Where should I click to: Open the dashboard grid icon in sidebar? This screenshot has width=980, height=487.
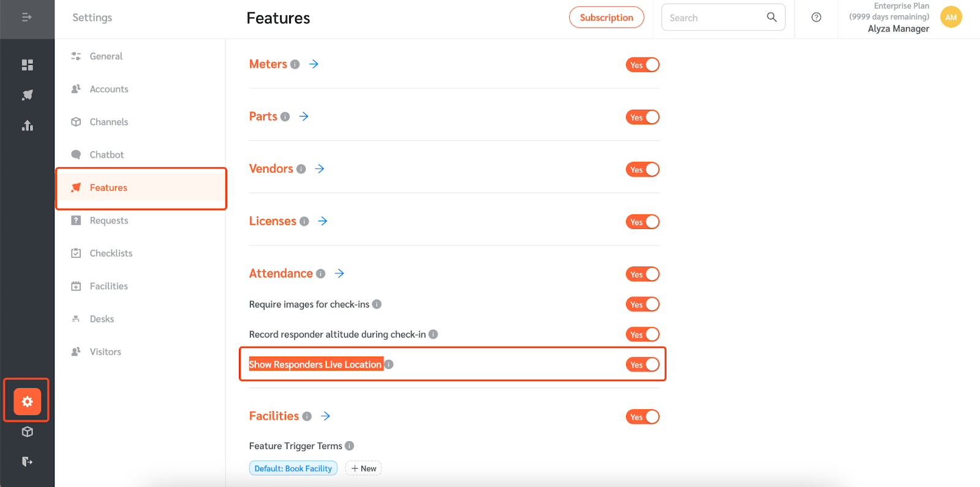27,65
